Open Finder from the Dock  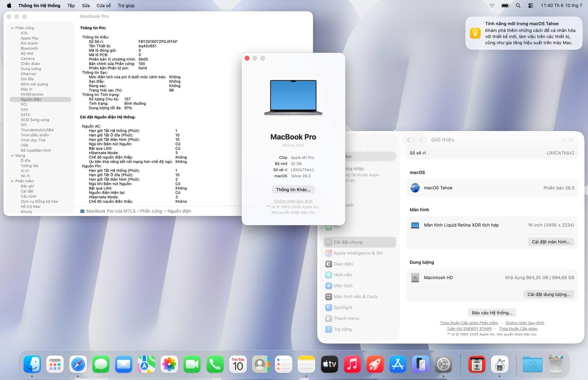point(32,364)
